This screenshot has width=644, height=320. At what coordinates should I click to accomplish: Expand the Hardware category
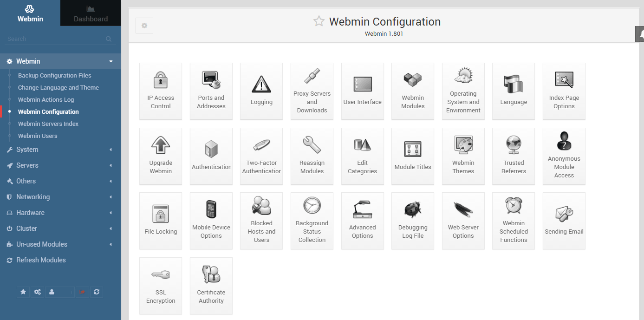(x=60, y=213)
